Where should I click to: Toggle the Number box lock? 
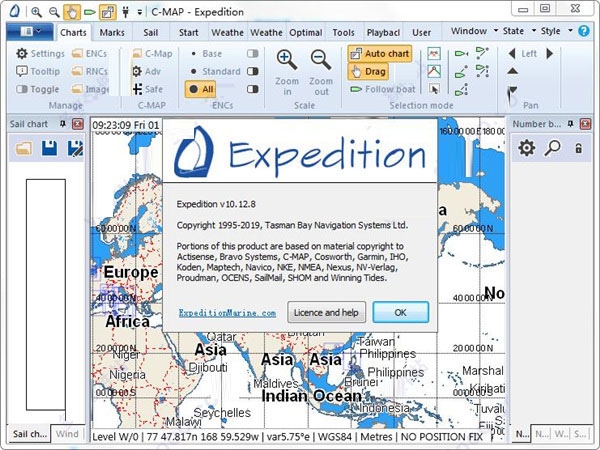pyautogui.click(x=579, y=148)
